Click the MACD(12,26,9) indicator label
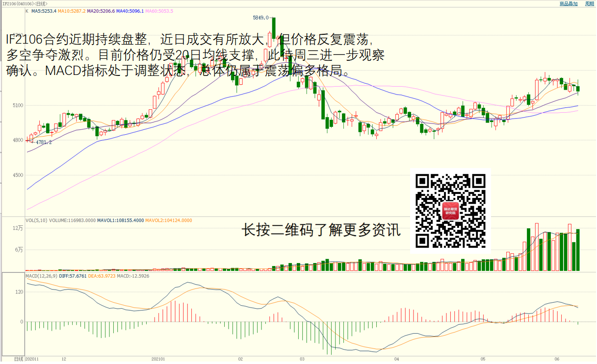 click(41, 276)
